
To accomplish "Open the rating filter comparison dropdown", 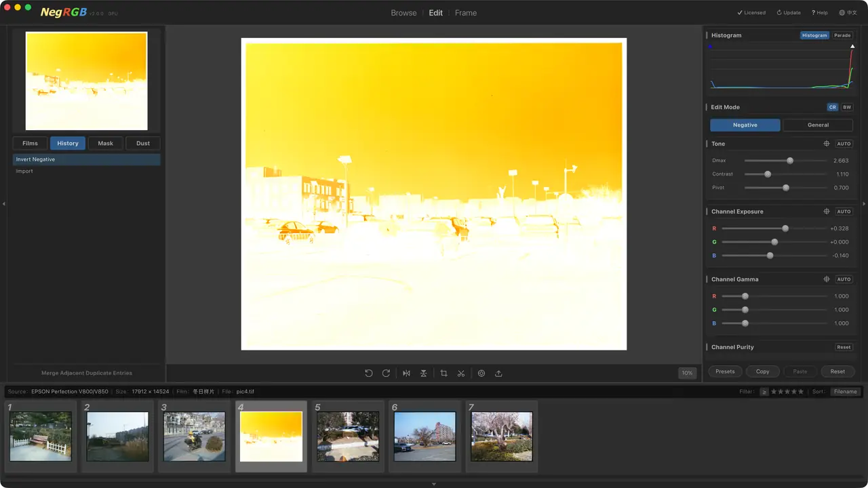I will (x=764, y=392).
